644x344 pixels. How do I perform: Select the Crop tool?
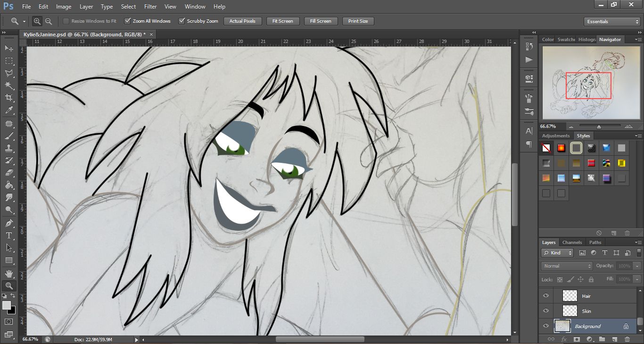(x=8, y=98)
